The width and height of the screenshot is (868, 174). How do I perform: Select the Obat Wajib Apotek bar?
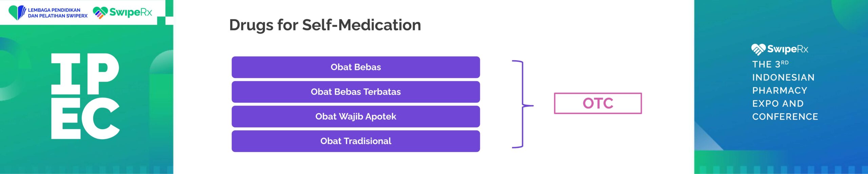coord(356,117)
